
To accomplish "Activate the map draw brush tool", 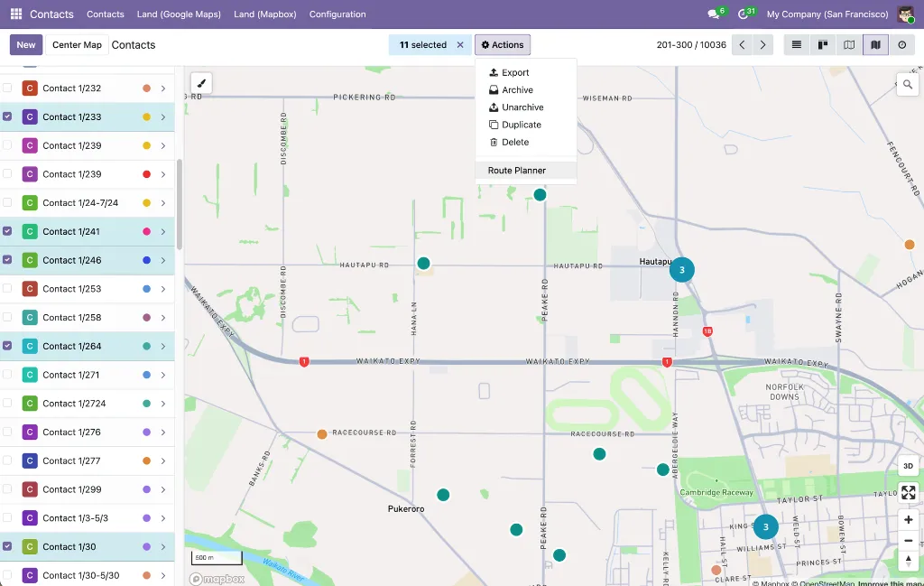I will pos(201,83).
